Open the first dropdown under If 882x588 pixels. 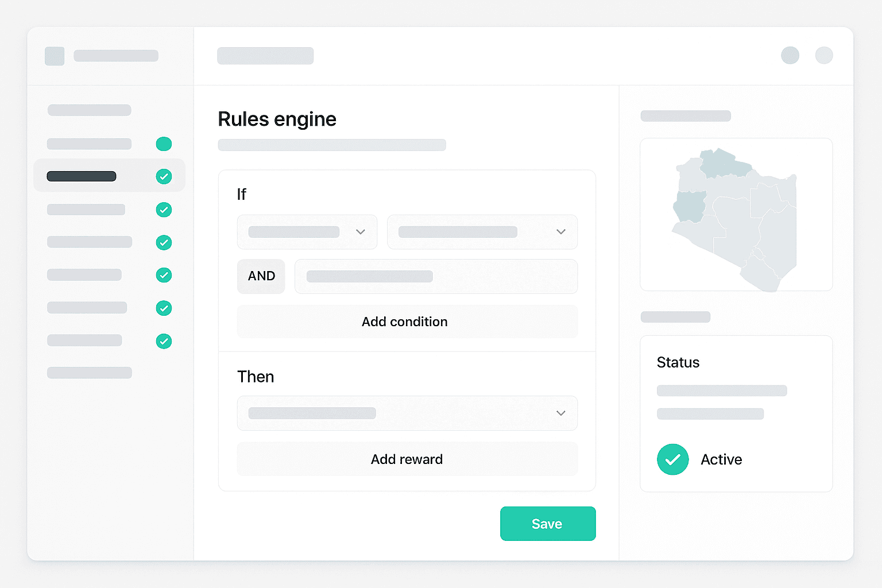point(307,232)
